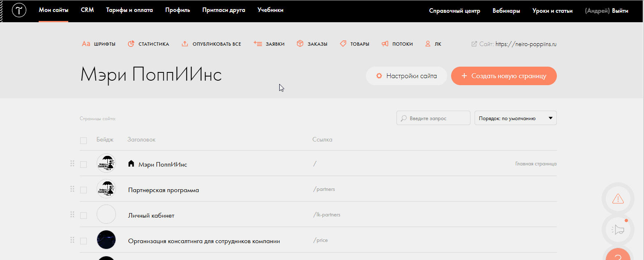Open Уроки и статьи link
Screen dimensions: 644x260
point(552,11)
